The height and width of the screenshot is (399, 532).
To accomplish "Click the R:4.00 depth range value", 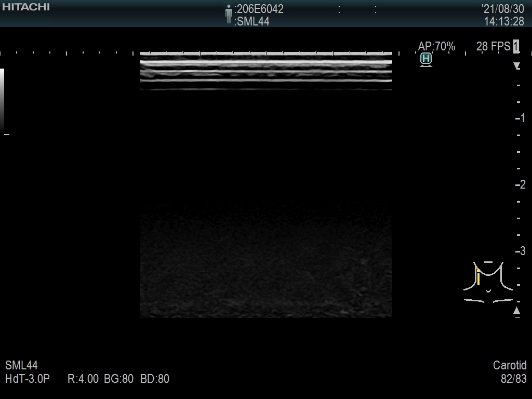I will 83,379.
